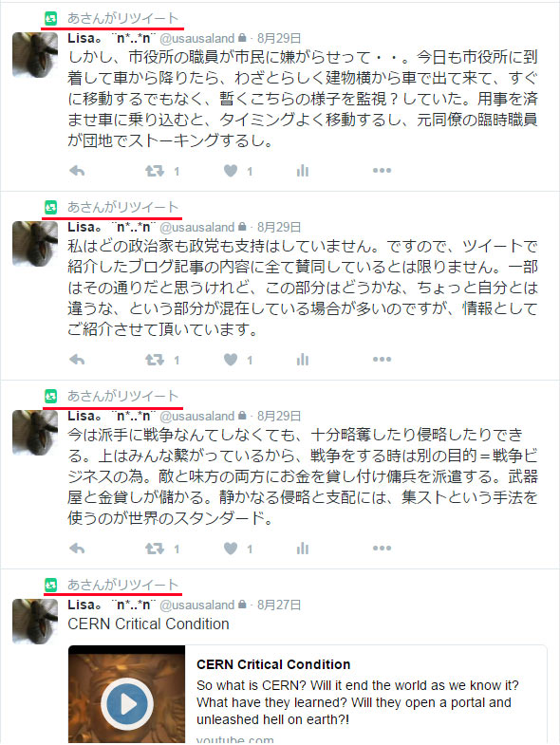Open more options on the first tweet
The width and height of the screenshot is (560, 745).
(382, 170)
